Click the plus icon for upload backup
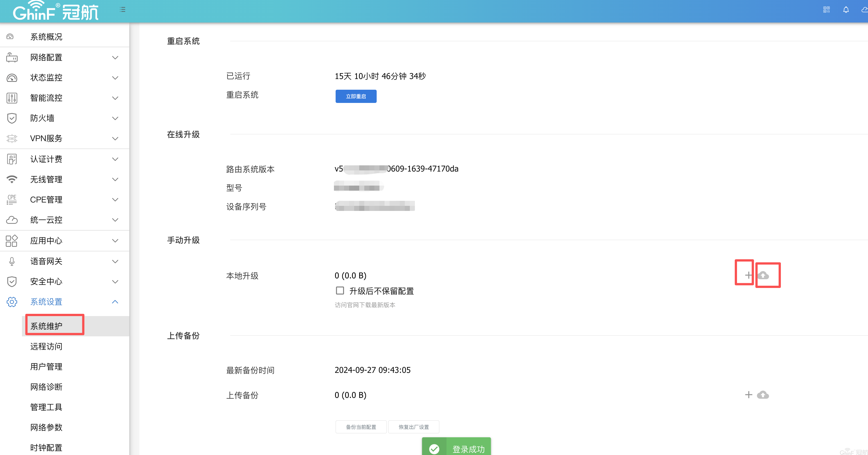This screenshot has height=455, width=868. [748, 395]
